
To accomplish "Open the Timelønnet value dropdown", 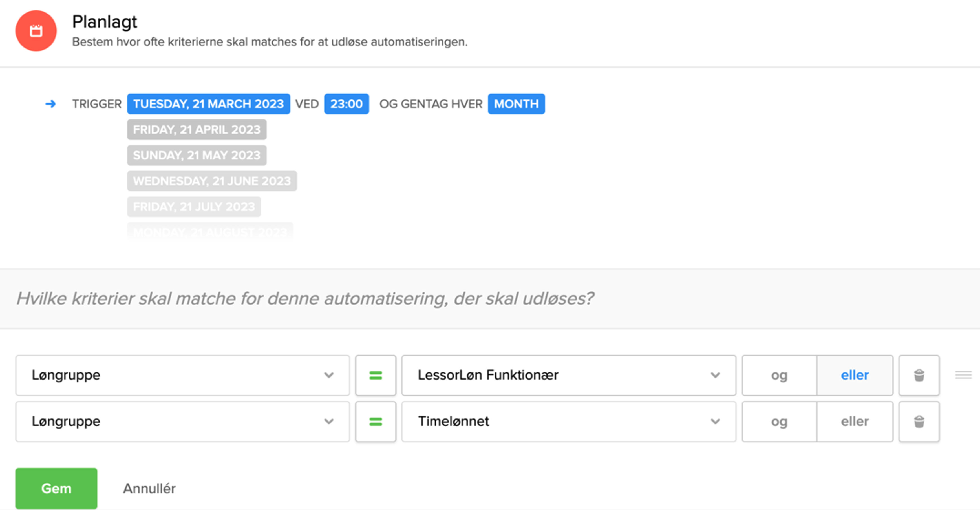I will [716, 422].
